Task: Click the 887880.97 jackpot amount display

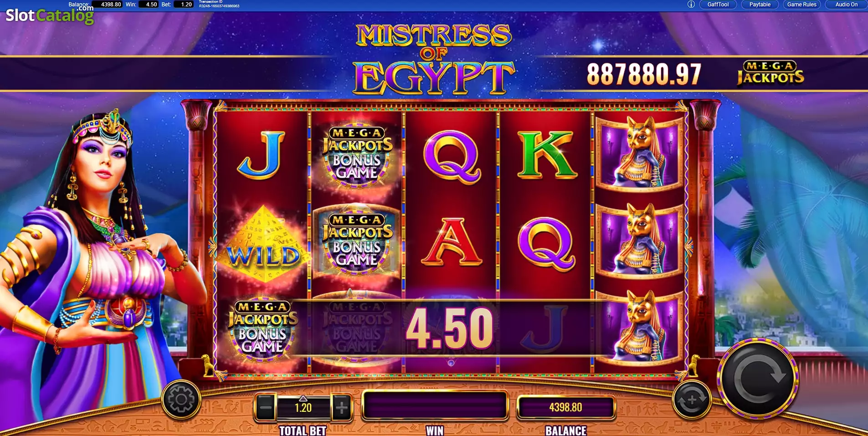Action: (x=643, y=74)
